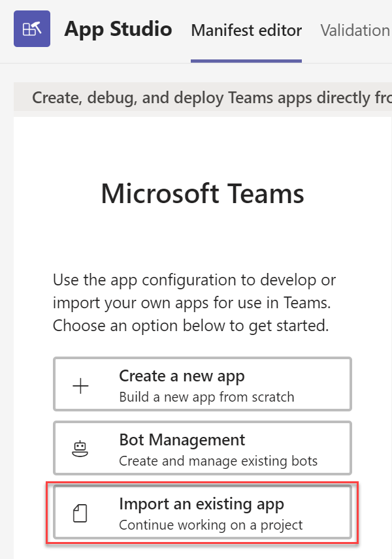Image resolution: width=392 pixels, height=559 pixels.
Task: Click the App Studio logo icon
Action: pyautogui.click(x=31, y=29)
